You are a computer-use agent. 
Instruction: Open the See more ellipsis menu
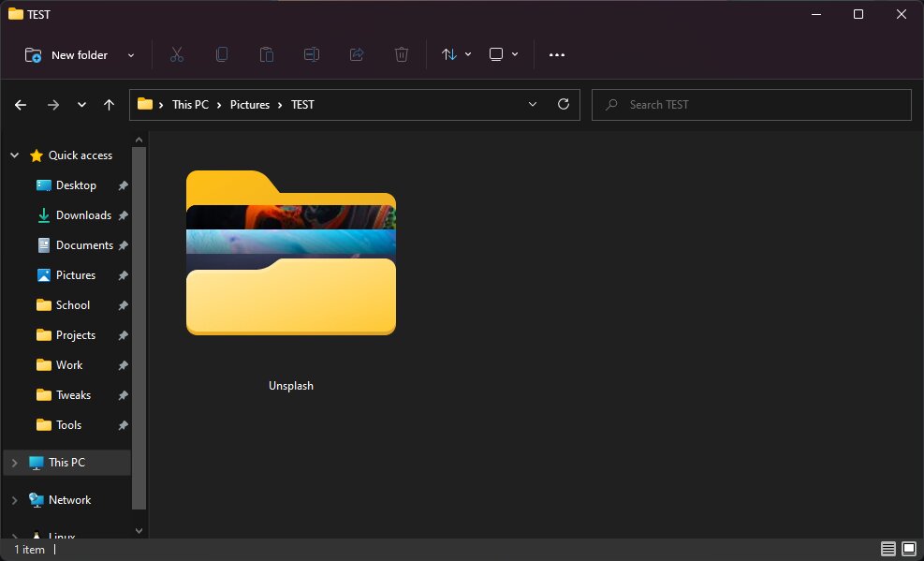tap(557, 55)
